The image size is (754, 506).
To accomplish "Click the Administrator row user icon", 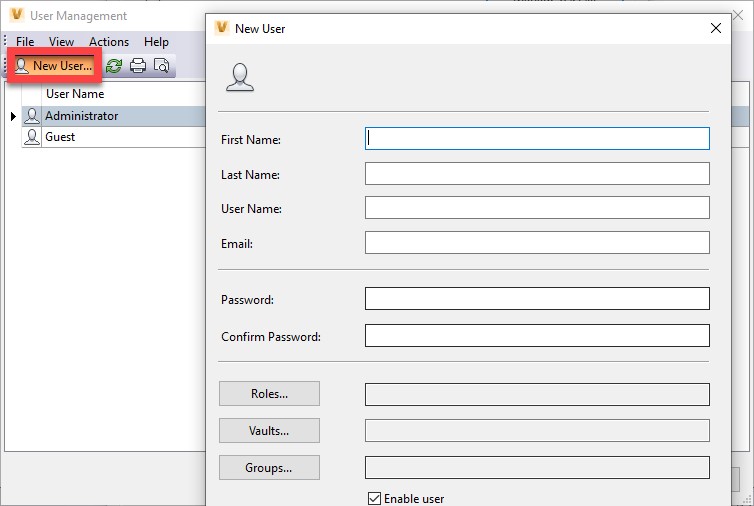I will 32,116.
